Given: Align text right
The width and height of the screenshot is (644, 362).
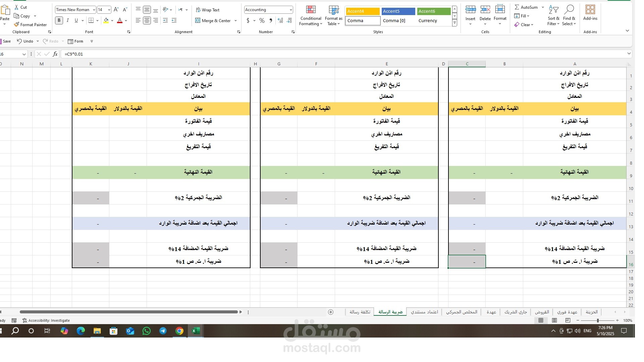Looking at the screenshot, I should point(155,20).
